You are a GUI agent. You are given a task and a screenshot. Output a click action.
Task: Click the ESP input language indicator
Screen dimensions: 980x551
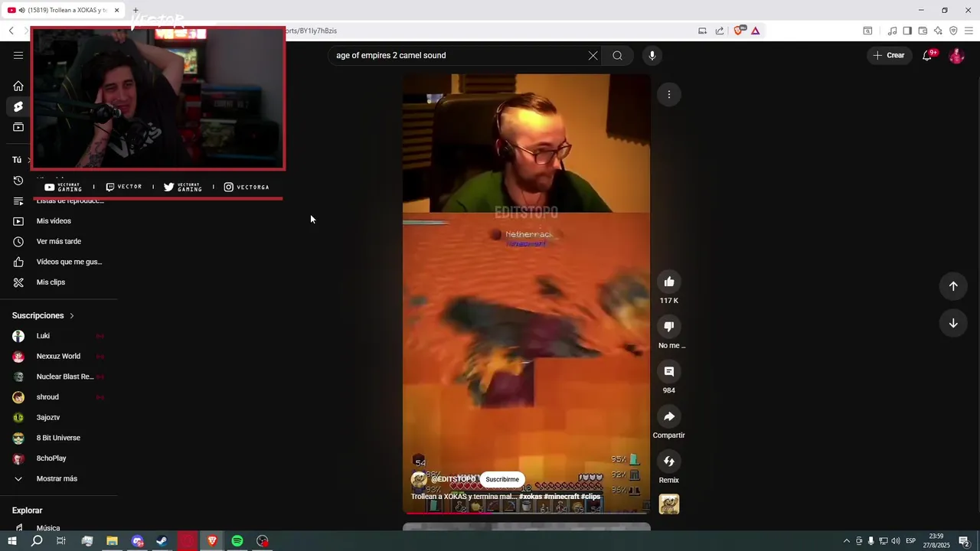point(910,541)
